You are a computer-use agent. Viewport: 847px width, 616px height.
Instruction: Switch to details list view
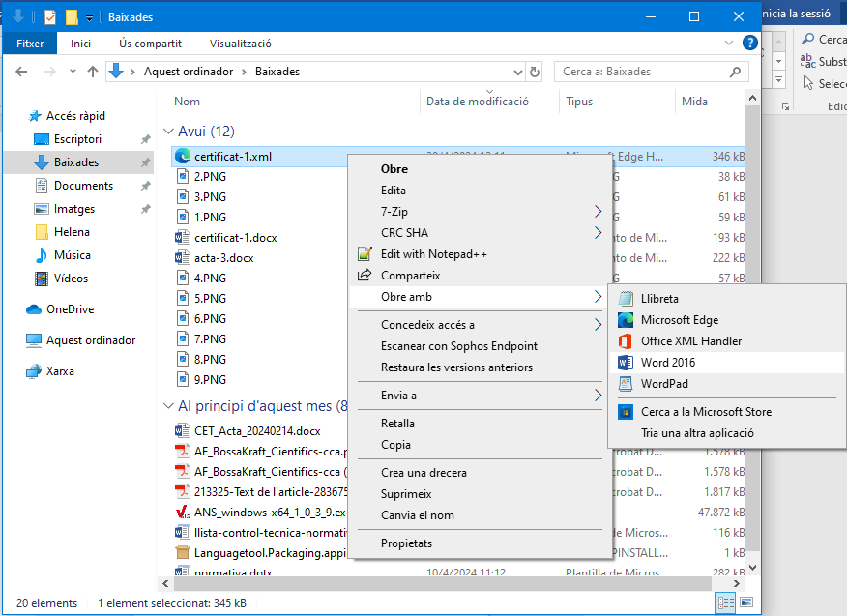724,603
